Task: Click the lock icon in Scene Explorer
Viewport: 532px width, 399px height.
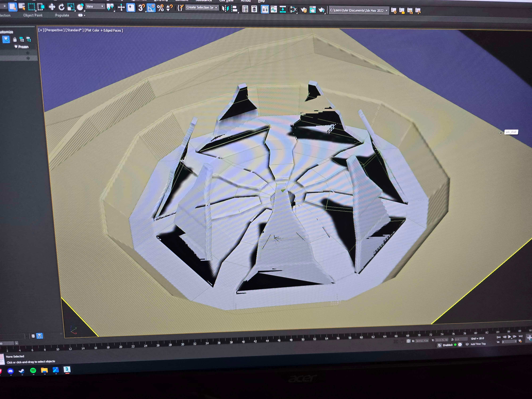Action: [x=15, y=40]
